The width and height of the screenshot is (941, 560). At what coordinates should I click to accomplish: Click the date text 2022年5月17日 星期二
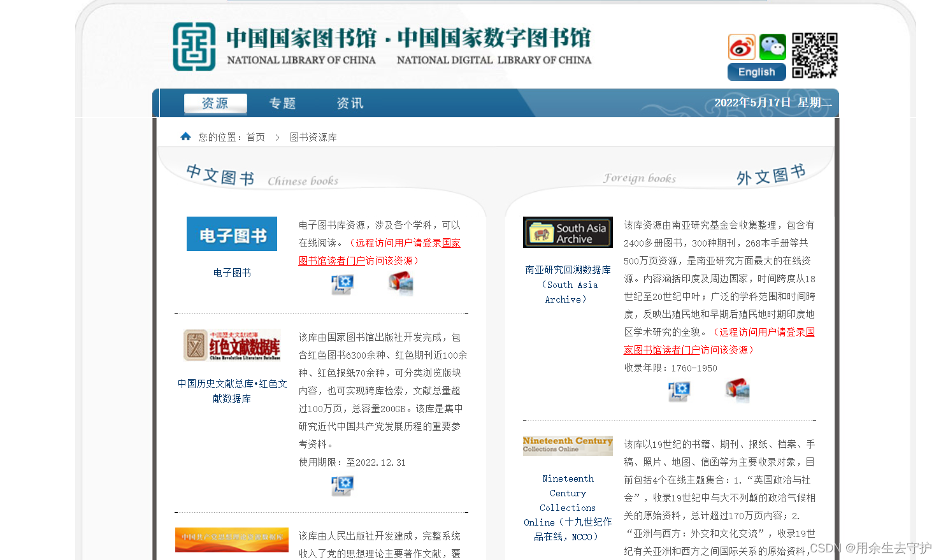[773, 103]
